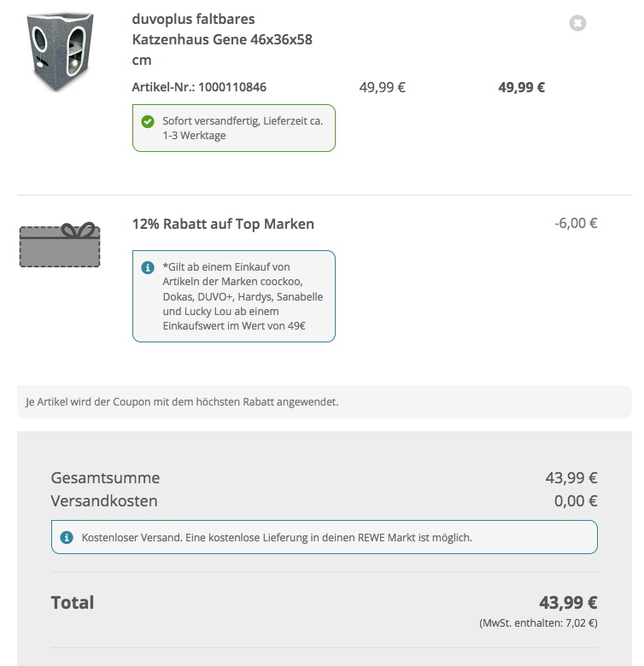This screenshot has height=666, width=644.
Task: Click the bold Total amount 43,99 €
Action: click(567, 603)
